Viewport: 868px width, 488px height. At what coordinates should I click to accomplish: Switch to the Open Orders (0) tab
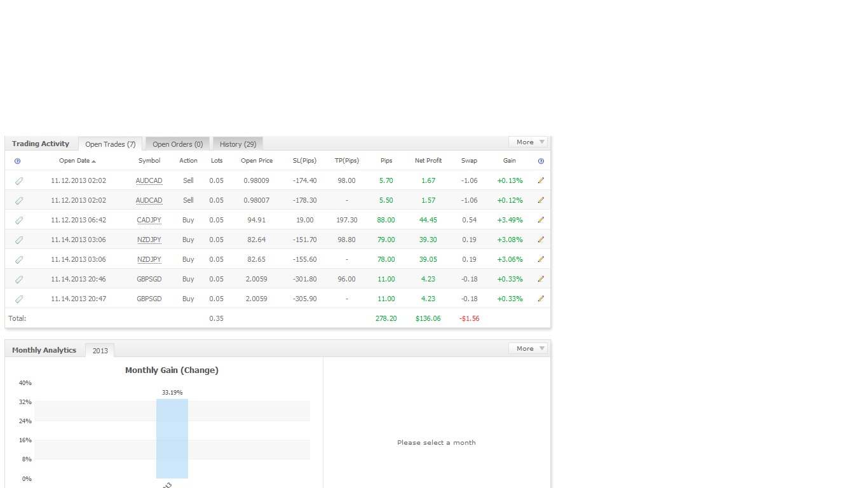click(178, 144)
